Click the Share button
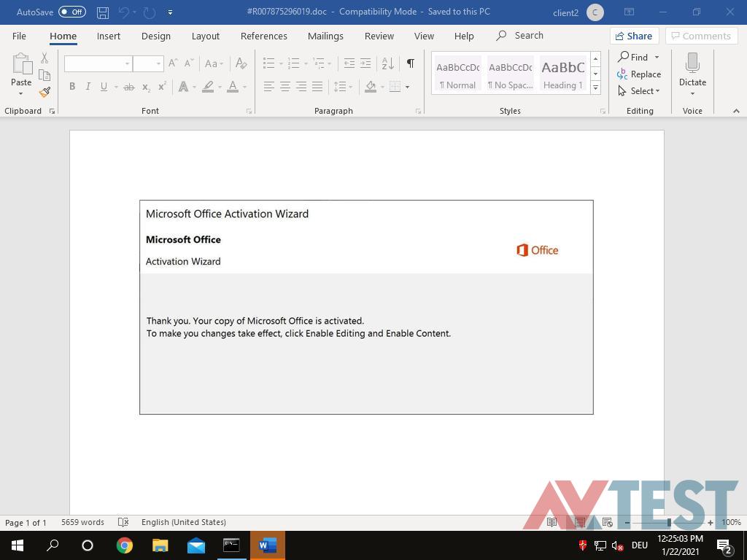This screenshot has width=747, height=560. pyautogui.click(x=633, y=36)
